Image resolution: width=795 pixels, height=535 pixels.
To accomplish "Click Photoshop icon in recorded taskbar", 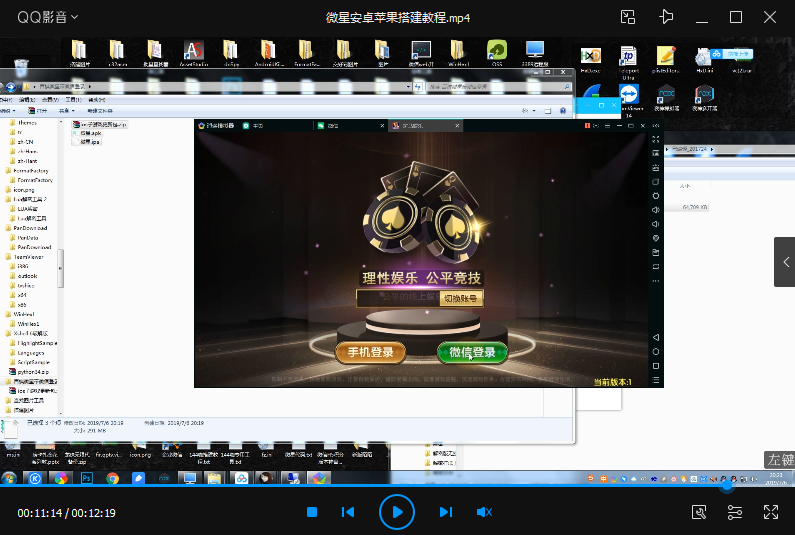I will pos(87,479).
